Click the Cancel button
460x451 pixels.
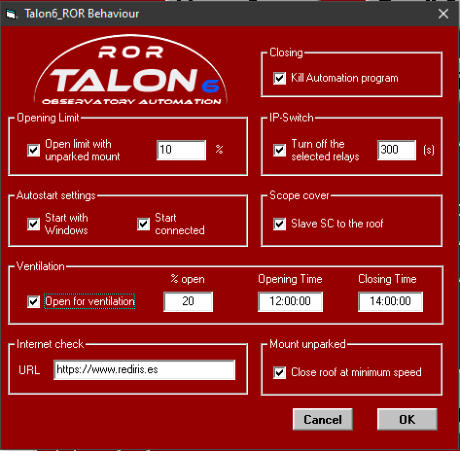pos(323,419)
